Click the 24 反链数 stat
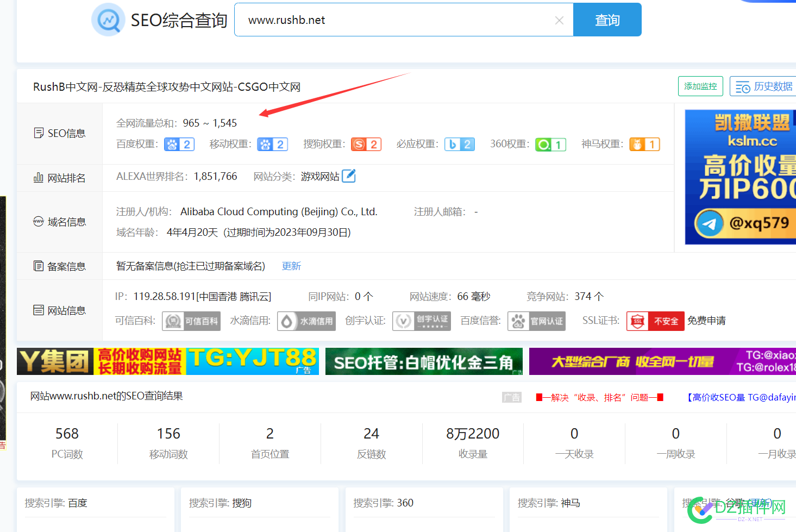Image resolution: width=796 pixels, height=532 pixels. (x=372, y=443)
